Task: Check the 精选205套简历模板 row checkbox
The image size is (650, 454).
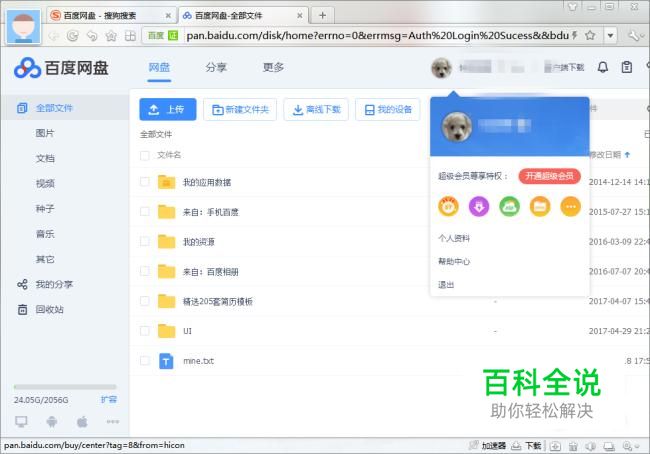Action: point(145,301)
